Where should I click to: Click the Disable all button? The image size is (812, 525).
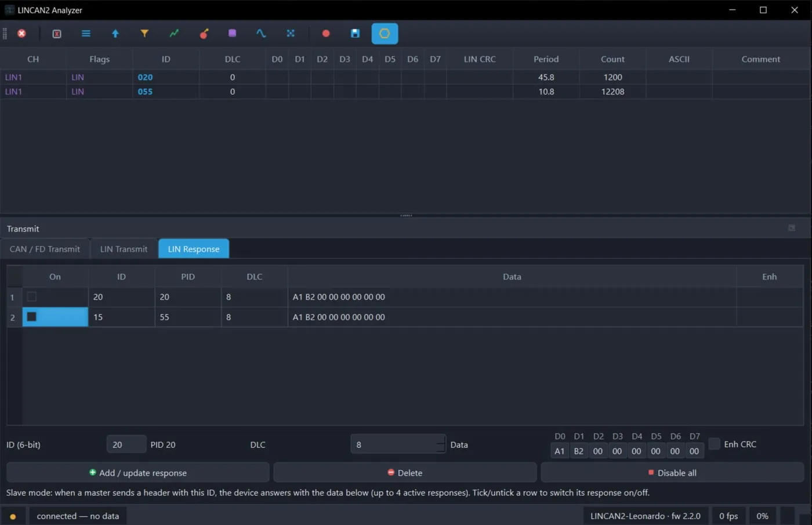click(672, 473)
